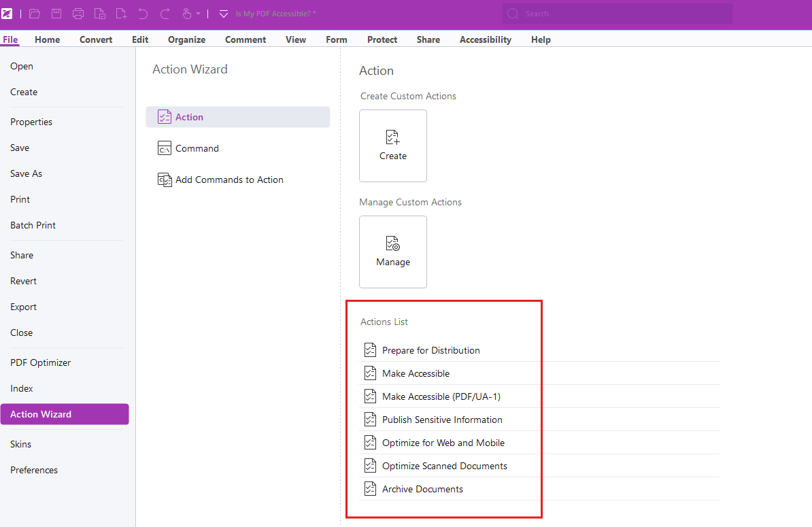Choose Close in File sidebar

tap(21, 333)
